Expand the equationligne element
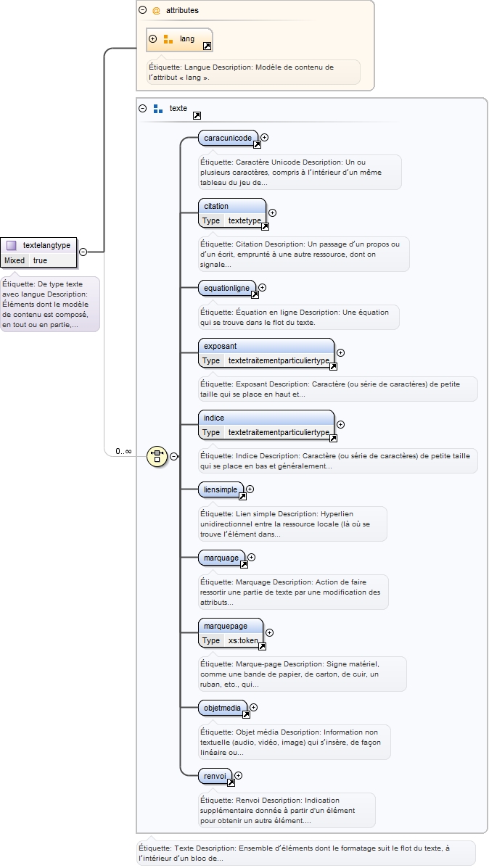The image size is (489, 868). pos(263,287)
